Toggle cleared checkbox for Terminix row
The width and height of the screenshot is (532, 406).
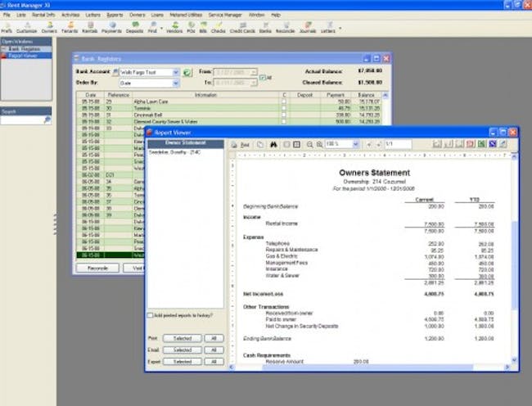pos(284,108)
